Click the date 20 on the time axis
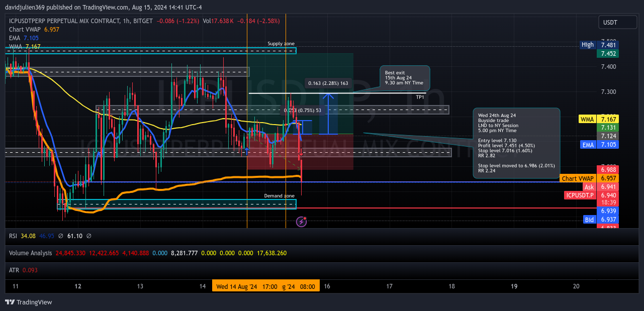This screenshot has height=311, width=644. pyautogui.click(x=576, y=286)
